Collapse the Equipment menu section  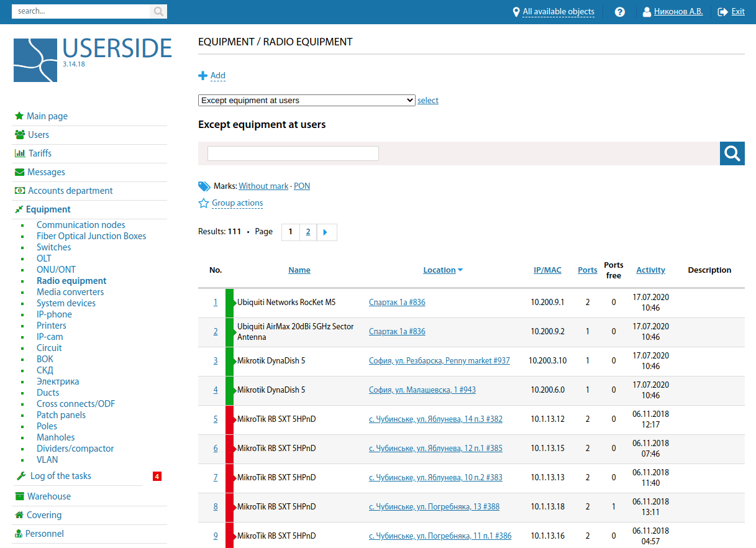(x=48, y=209)
